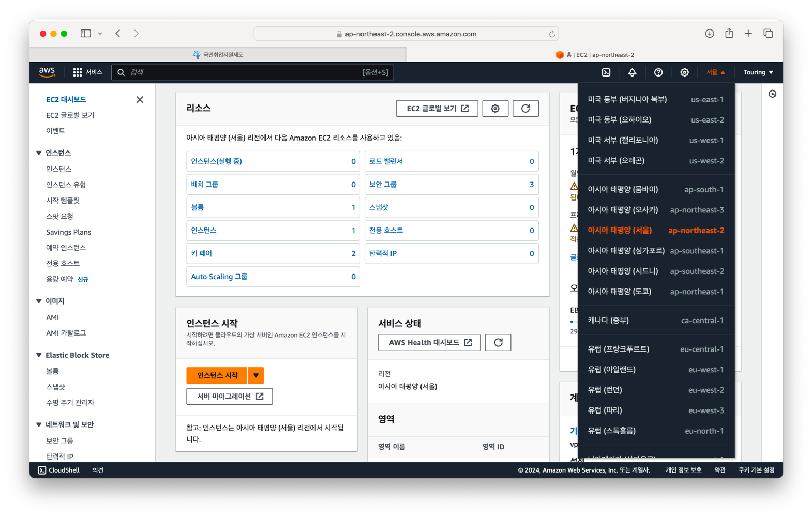Screen dimensions: 812x517
Task: Go back in Safari history
Action: (118, 34)
